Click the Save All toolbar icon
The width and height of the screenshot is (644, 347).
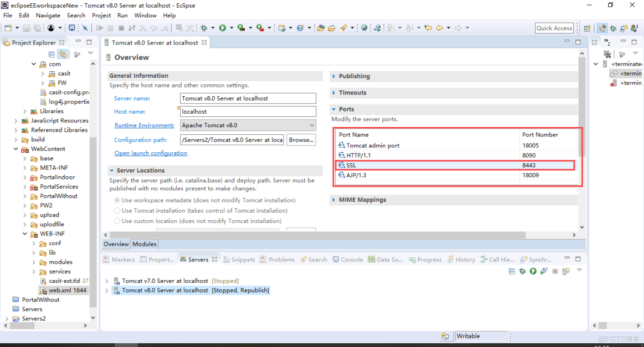38,28
